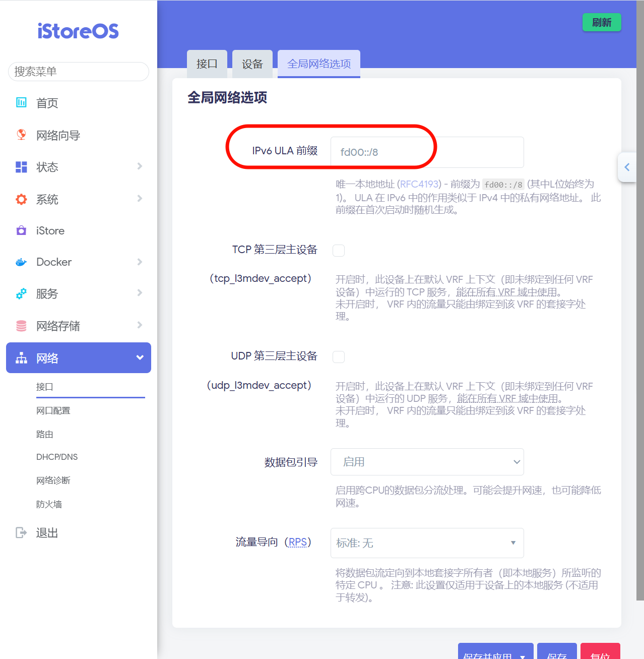The height and width of the screenshot is (659, 644).
Task: Open 保存并应用 split-button arrow
Action: pyautogui.click(x=523, y=656)
